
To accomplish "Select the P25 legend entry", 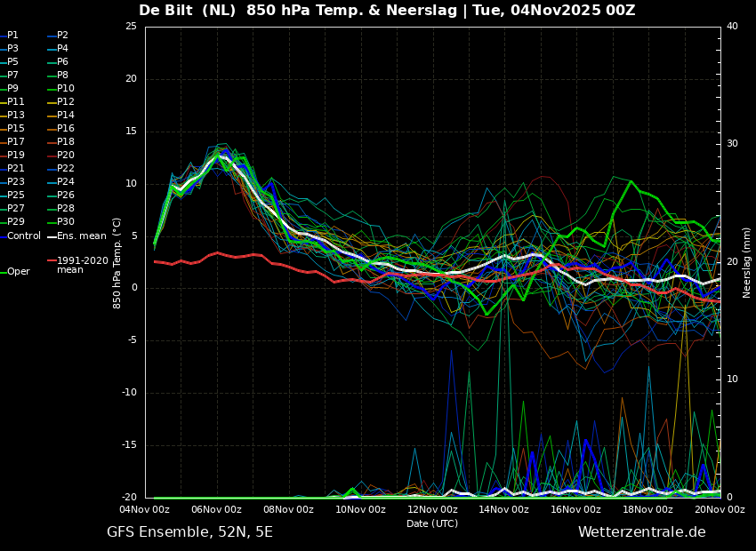I will [x=16, y=196].
